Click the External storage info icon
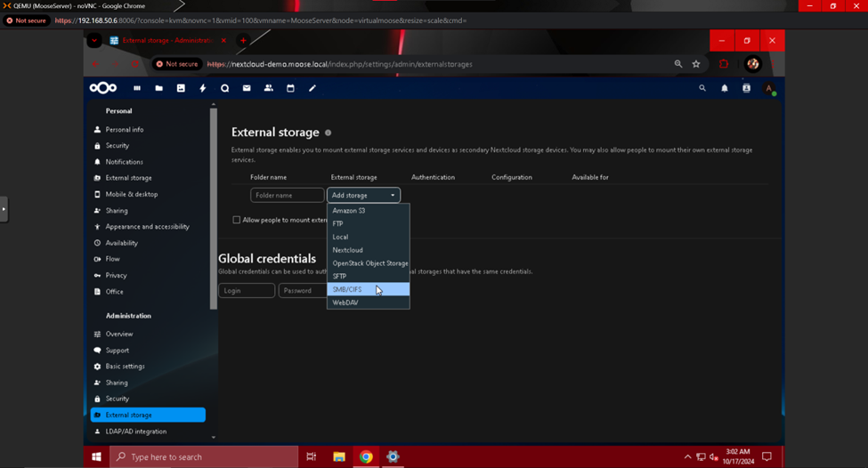Viewport: 868px width, 468px height. point(328,133)
